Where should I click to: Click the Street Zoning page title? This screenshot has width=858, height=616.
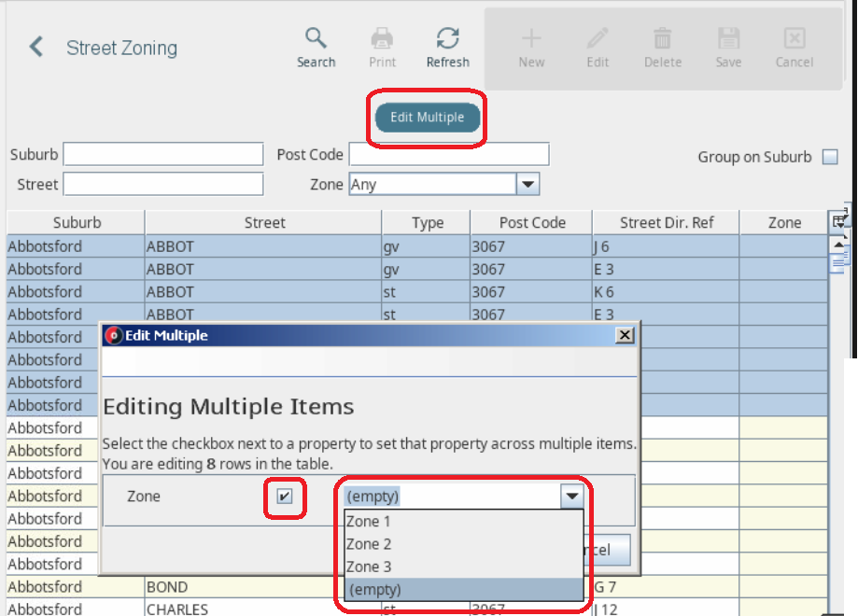pos(121,49)
